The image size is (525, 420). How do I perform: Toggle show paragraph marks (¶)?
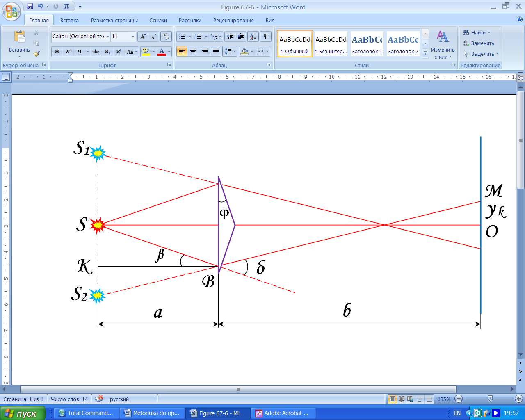[266, 37]
